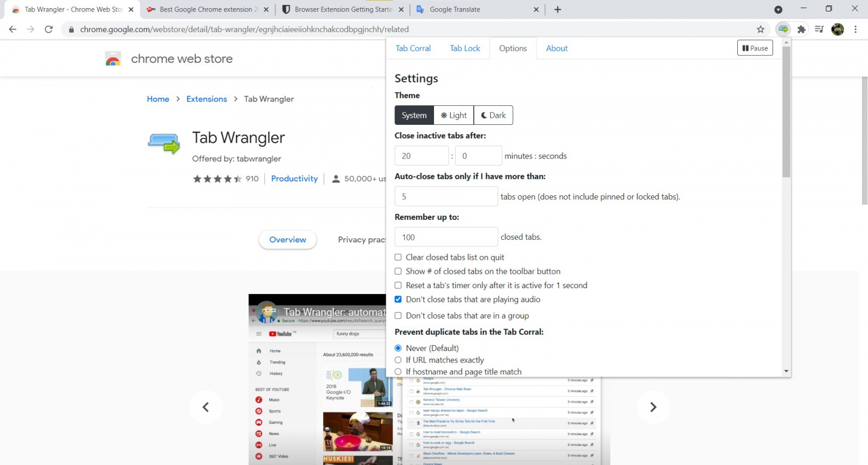The image size is (868, 465).
Task: Click the seconds field showing 0
Action: pos(478,156)
